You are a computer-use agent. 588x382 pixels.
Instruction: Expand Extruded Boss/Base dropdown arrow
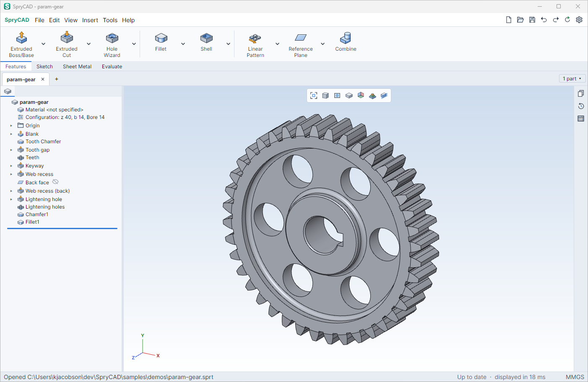(43, 44)
